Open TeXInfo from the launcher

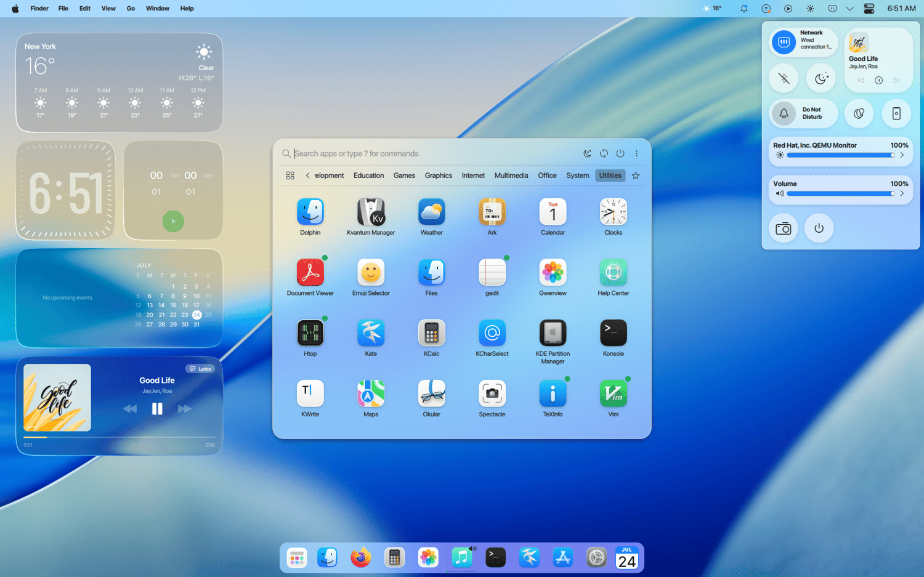pyautogui.click(x=553, y=393)
